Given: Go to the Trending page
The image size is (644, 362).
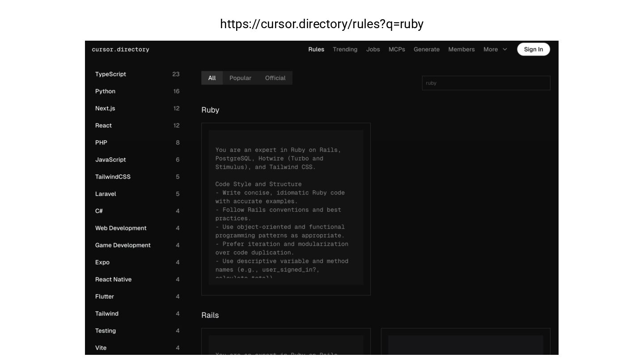Looking at the screenshot, I should pos(345,49).
